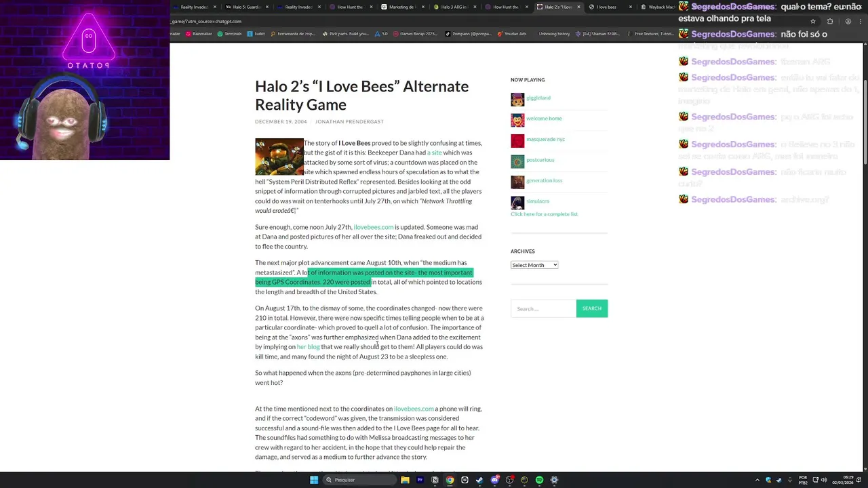Screen dimensions: 868x488
Task: Click the Halo Master Chief article image
Action: tap(279, 157)
